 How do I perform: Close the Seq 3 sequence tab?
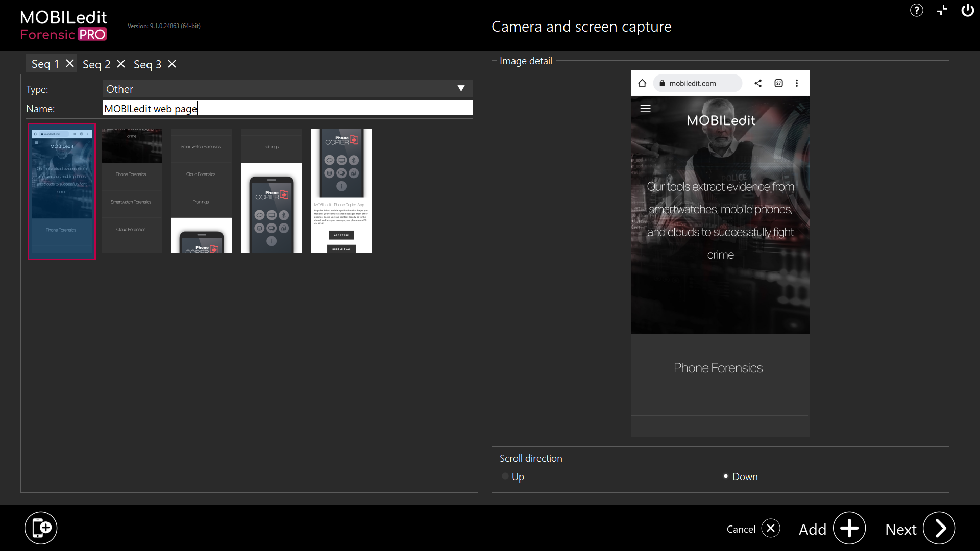click(x=172, y=64)
